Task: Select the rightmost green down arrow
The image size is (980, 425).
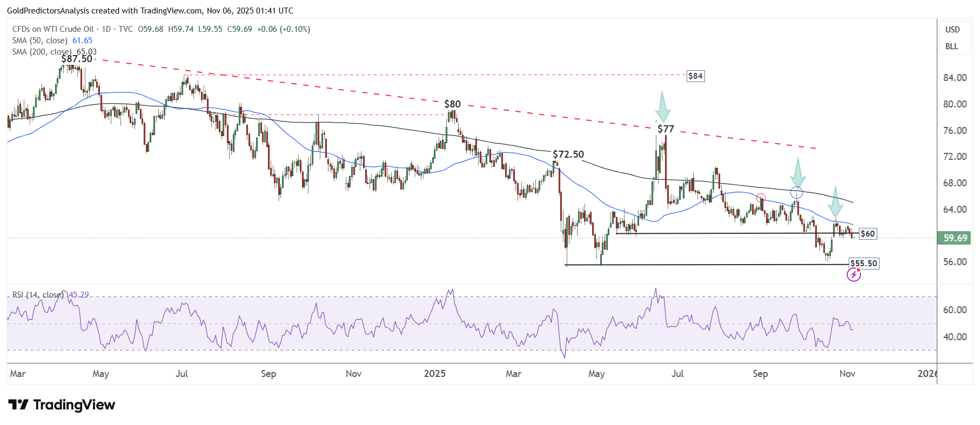Action: pyautogui.click(x=835, y=202)
